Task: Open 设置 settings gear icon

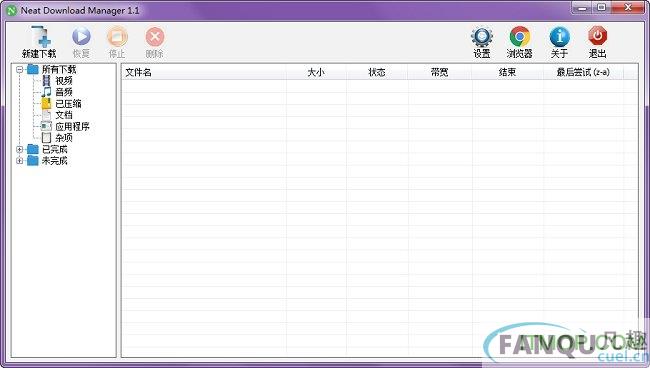Action: 482,37
